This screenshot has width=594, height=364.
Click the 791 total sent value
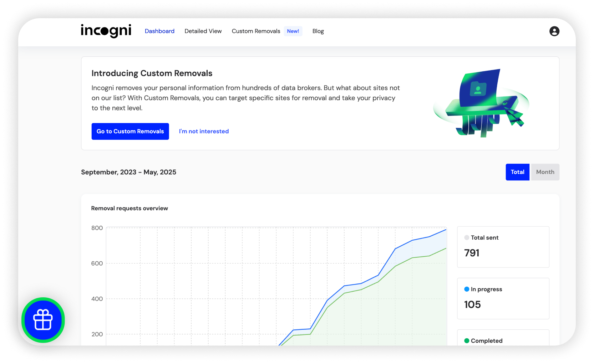point(472,253)
